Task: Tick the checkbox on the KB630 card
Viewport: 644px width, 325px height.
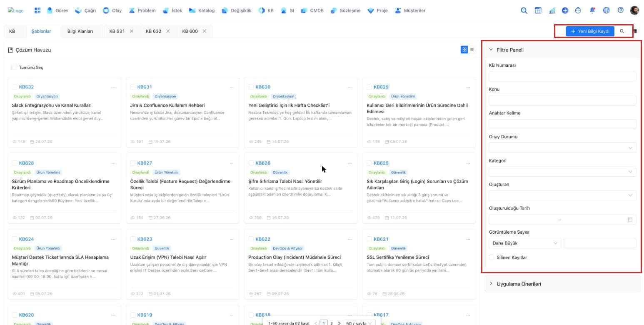Action: coord(251,87)
